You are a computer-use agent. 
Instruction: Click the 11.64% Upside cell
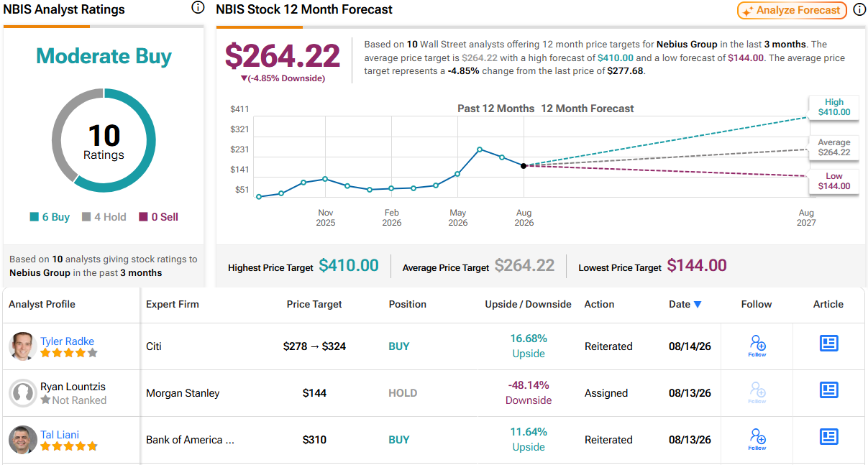[529, 439]
